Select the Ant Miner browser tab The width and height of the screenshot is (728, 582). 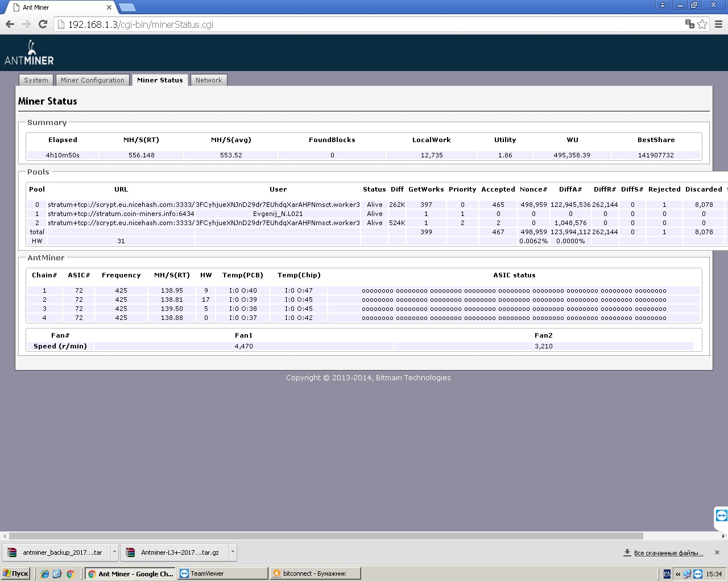click(x=60, y=7)
